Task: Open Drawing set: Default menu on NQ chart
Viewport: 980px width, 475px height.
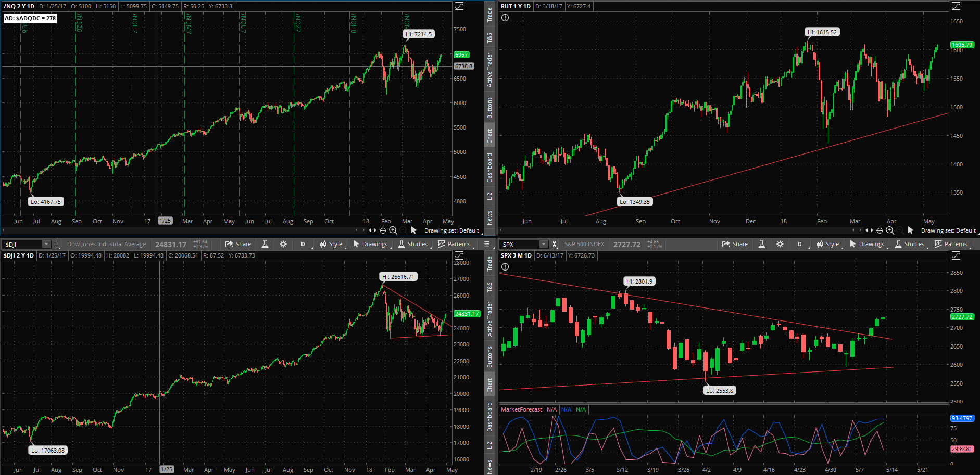Action: click(452, 230)
